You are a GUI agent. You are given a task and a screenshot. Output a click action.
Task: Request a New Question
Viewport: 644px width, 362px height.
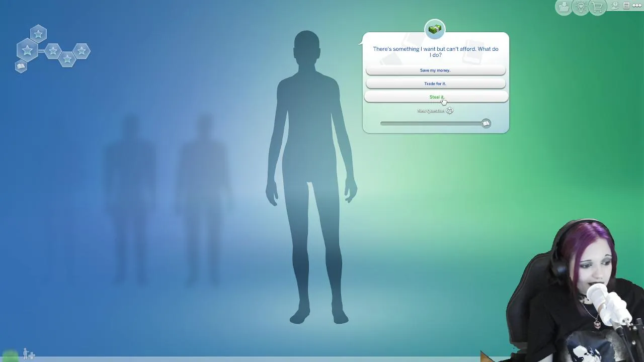pyautogui.click(x=431, y=111)
